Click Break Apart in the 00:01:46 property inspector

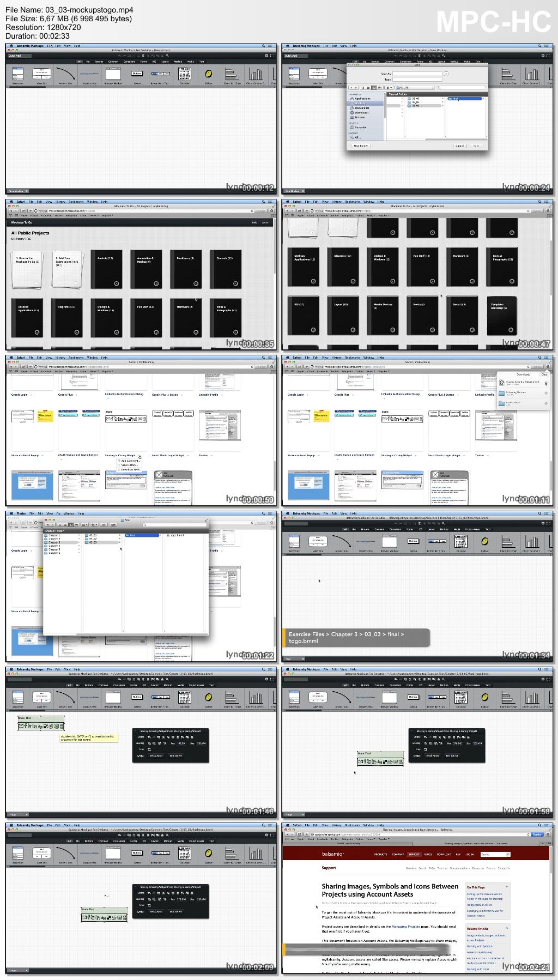click(157, 756)
